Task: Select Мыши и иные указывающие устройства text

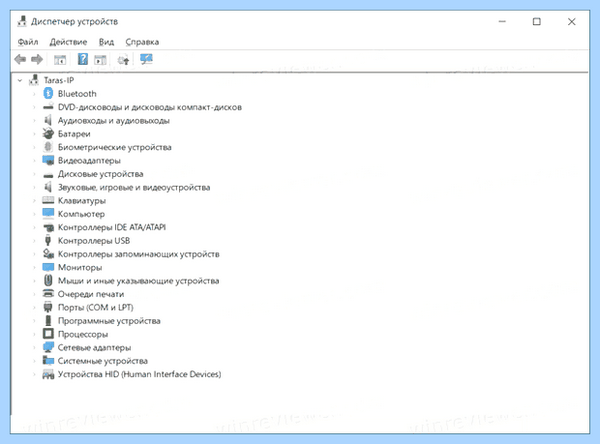Action: (139, 281)
